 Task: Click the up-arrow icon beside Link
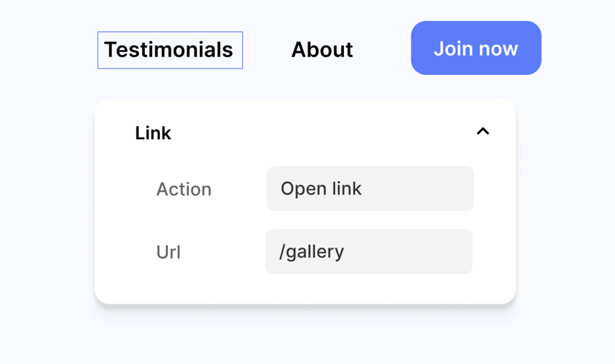click(483, 131)
